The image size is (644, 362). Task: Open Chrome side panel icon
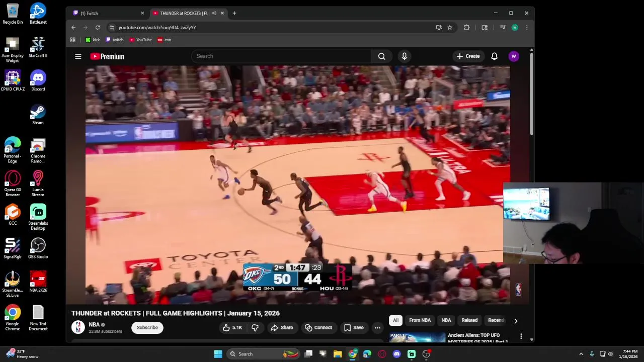tap(485, 28)
